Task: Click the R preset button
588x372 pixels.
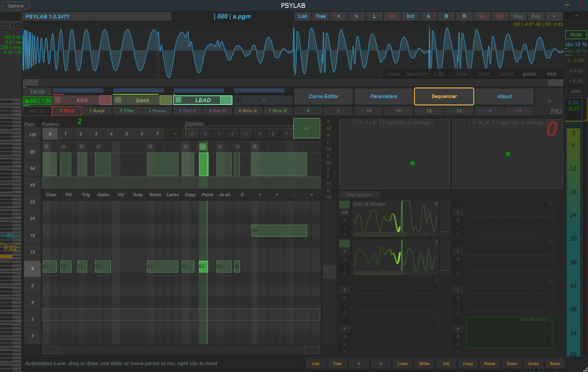Action: pos(464,16)
